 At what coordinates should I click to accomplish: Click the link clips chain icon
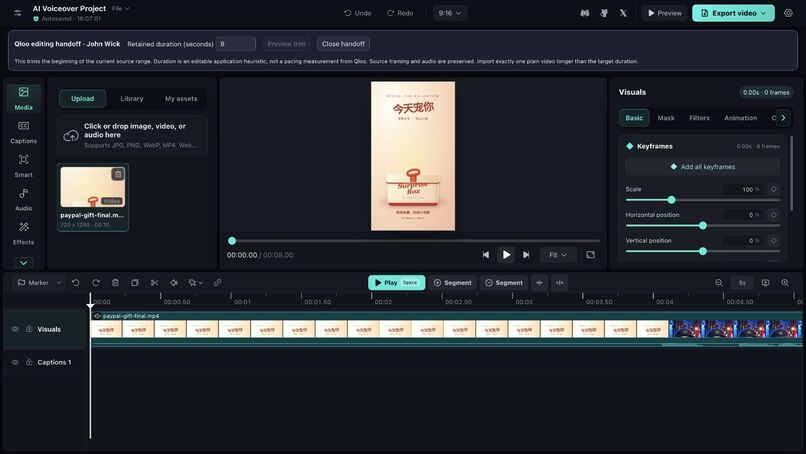click(217, 283)
